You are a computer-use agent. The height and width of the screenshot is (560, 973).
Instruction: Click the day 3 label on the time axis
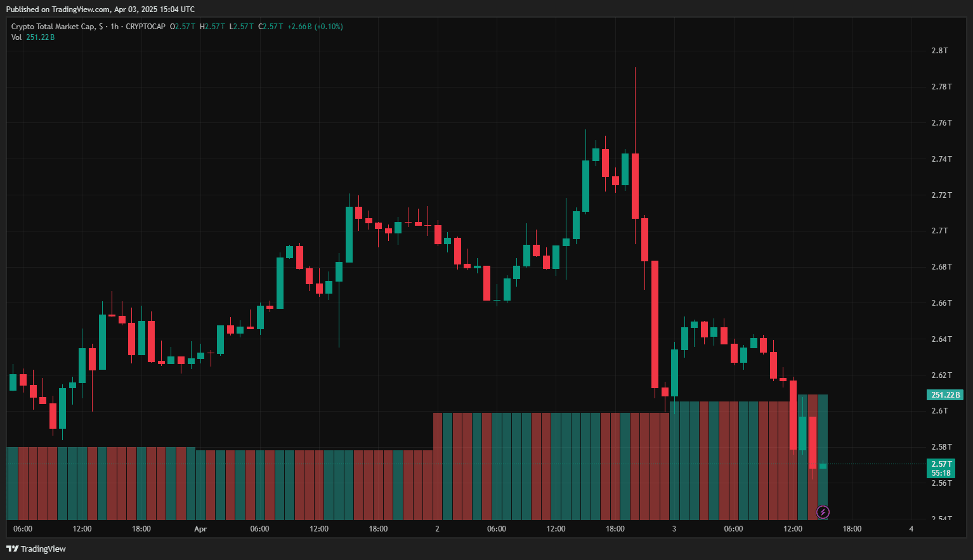pyautogui.click(x=674, y=529)
